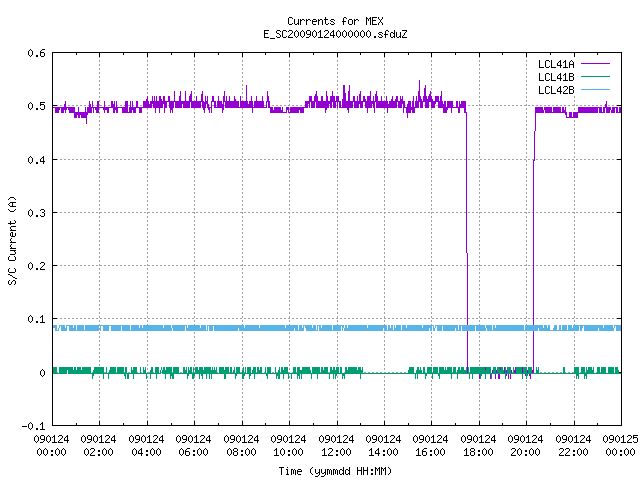Click the green LCL41B legend line sample
This screenshot has height=480, width=640.
coord(595,76)
